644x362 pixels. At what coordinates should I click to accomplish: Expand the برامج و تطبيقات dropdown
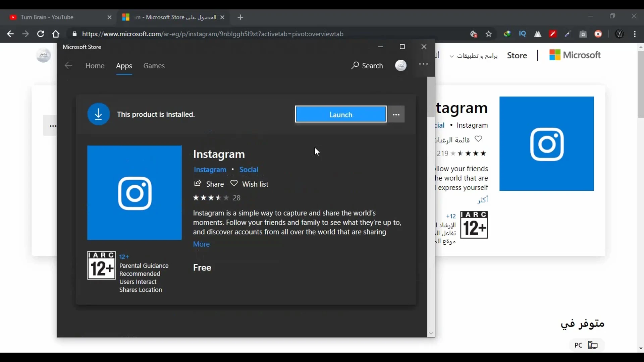(x=474, y=56)
